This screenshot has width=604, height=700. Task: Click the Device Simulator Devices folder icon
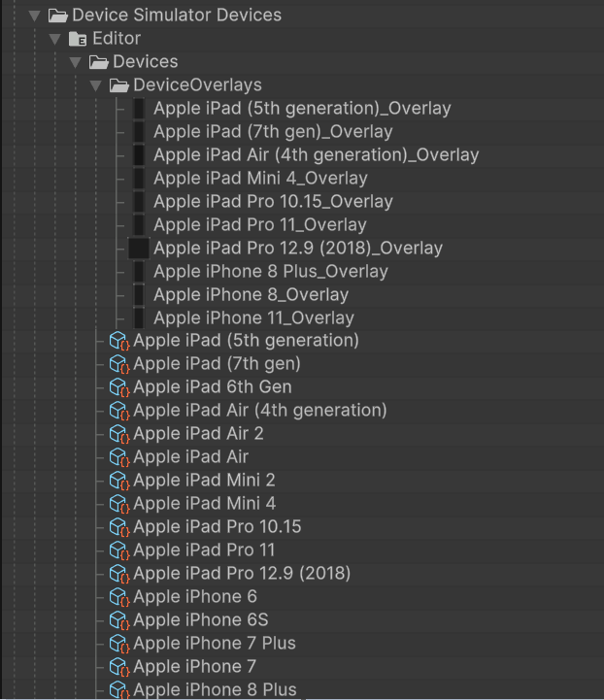pos(58,16)
